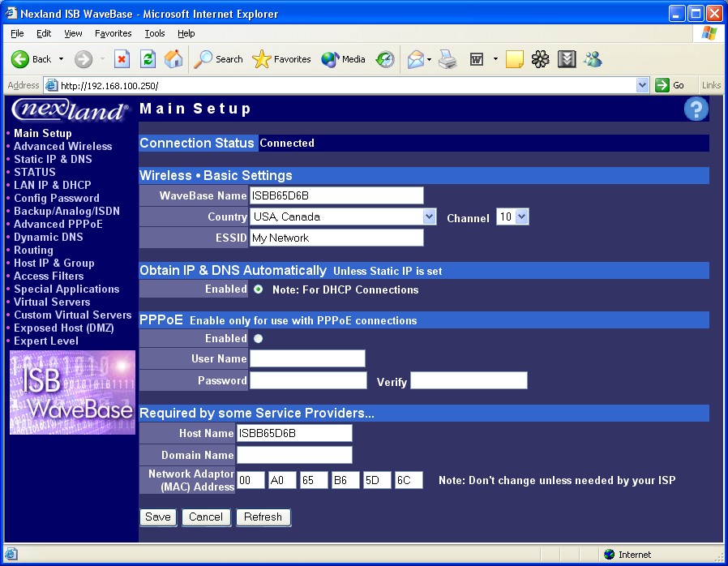728x566 pixels.
Task: Open the Expert Level link
Action: [46, 341]
